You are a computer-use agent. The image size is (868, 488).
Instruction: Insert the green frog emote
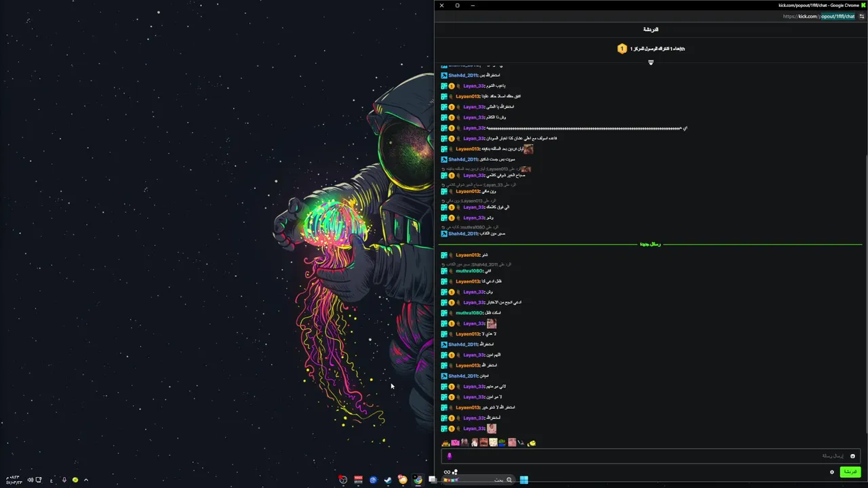pyautogui.click(x=502, y=443)
